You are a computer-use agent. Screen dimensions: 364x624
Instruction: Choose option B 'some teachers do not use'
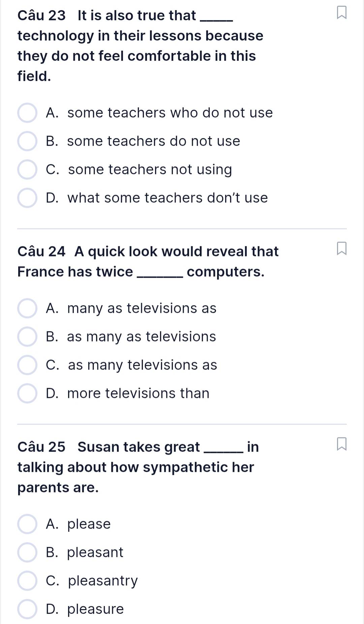coord(27,141)
